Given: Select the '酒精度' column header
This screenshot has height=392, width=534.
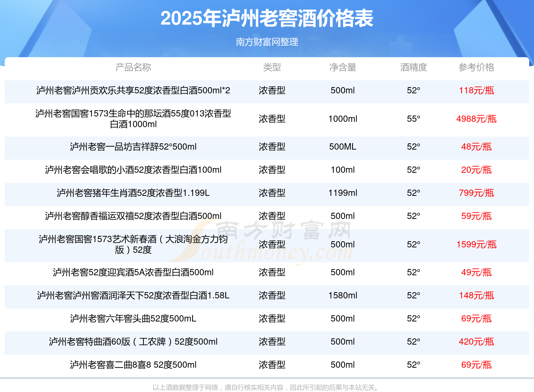Looking at the screenshot, I should coord(414,67).
